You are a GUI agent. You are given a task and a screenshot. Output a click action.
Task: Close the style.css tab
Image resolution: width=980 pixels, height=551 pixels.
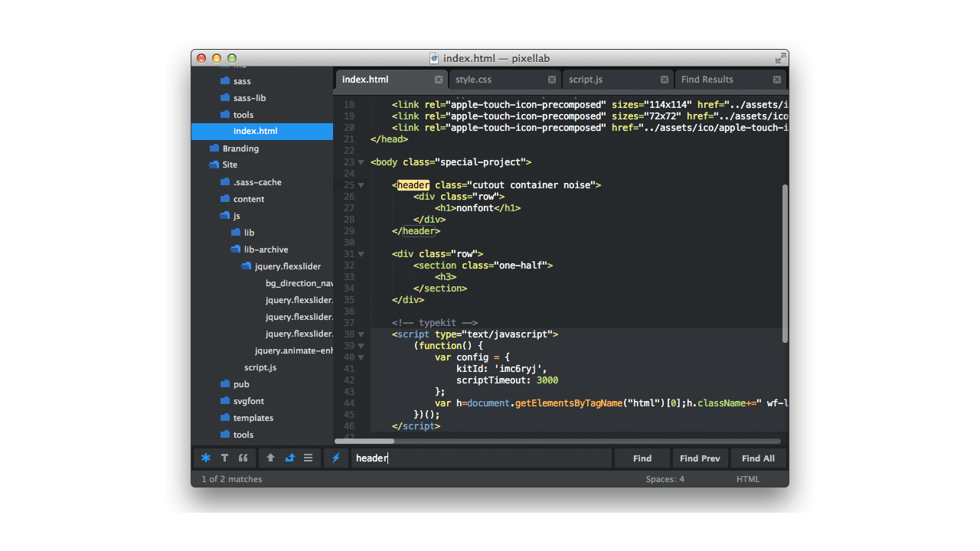(552, 80)
